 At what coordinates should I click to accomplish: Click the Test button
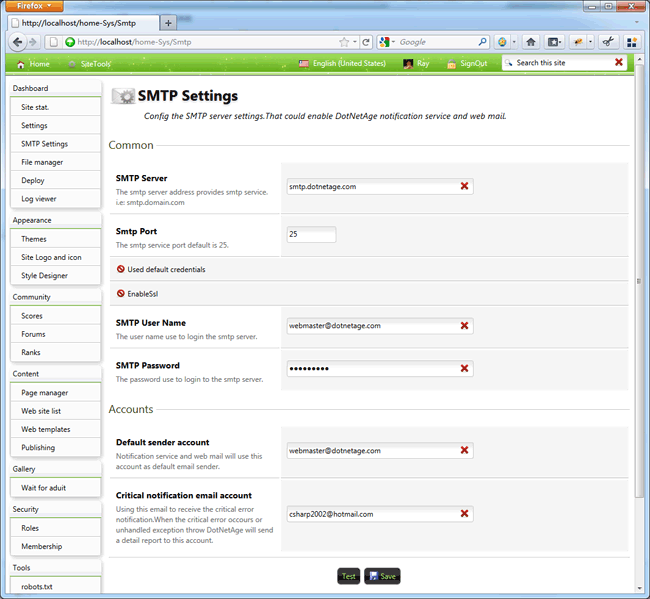(x=349, y=576)
